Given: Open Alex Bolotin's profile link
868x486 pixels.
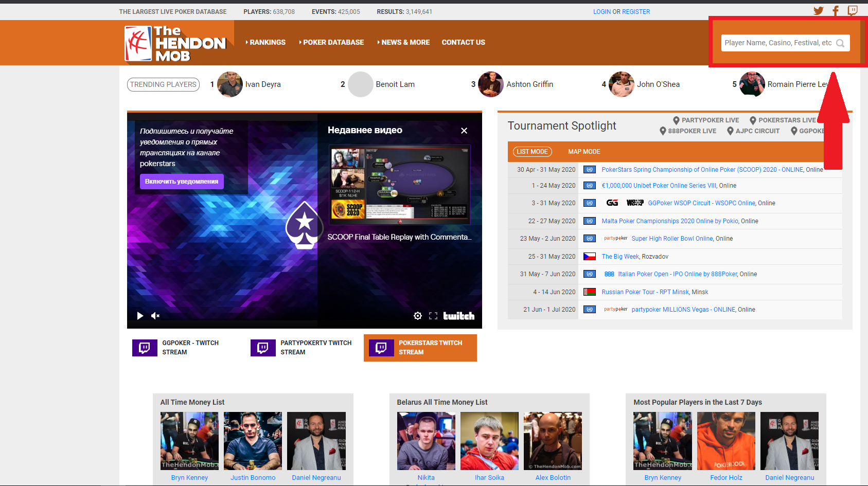Looking at the screenshot, I should click(553, 478).
